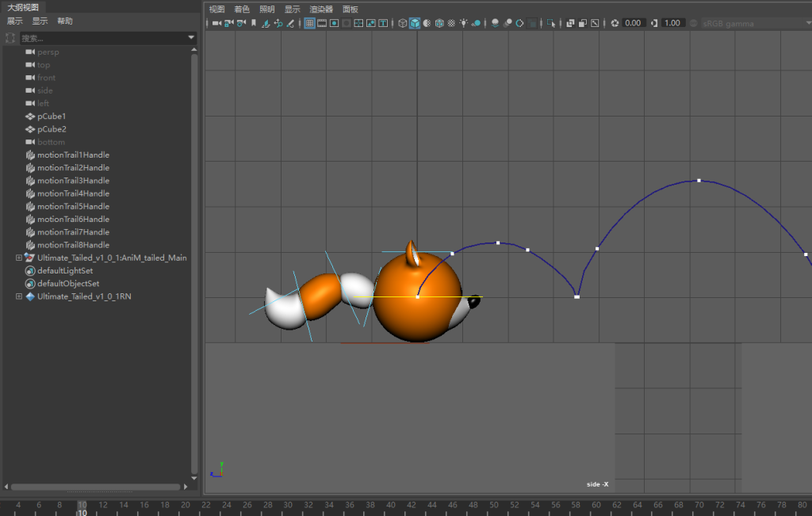Screen dimensions: 812x516
Task: Select motionTrail1Handle in the outliner
Action: [73, 155]
